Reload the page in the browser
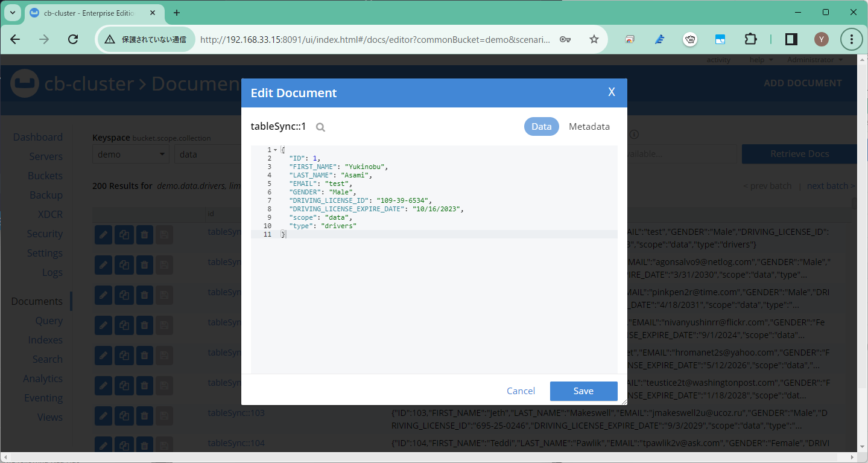The height and width of the screenshot is (463, 868). [x=73, y=39]
